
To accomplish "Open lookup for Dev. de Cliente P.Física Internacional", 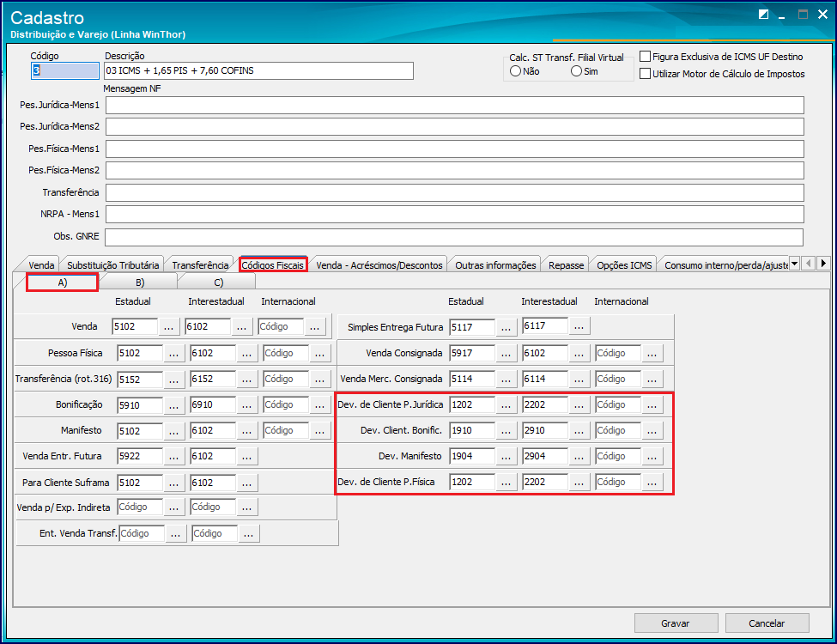I will [x=652, y=483].
